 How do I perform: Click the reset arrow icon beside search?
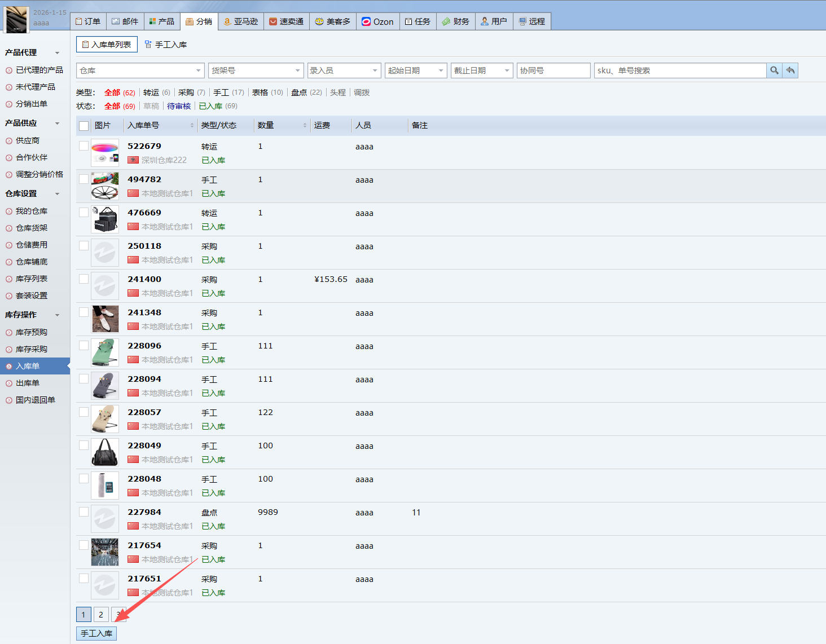click(x=790, y=70)
